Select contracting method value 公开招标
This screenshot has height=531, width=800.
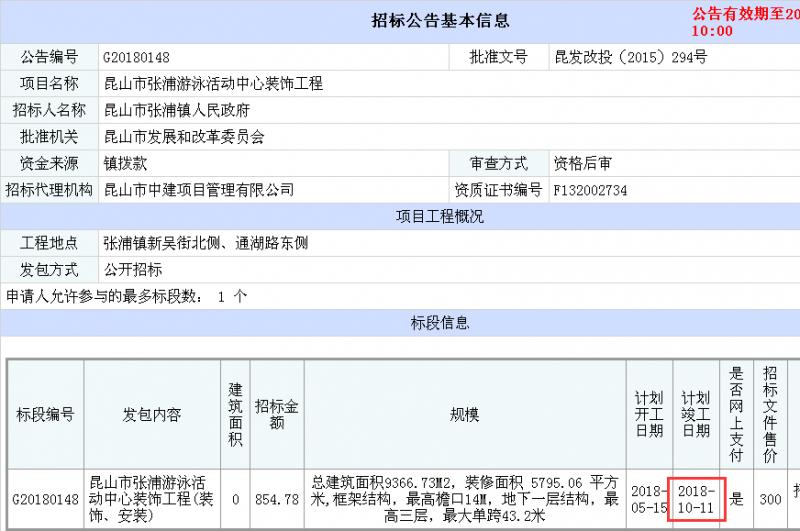pyautogui.click(x=133, y=269)
